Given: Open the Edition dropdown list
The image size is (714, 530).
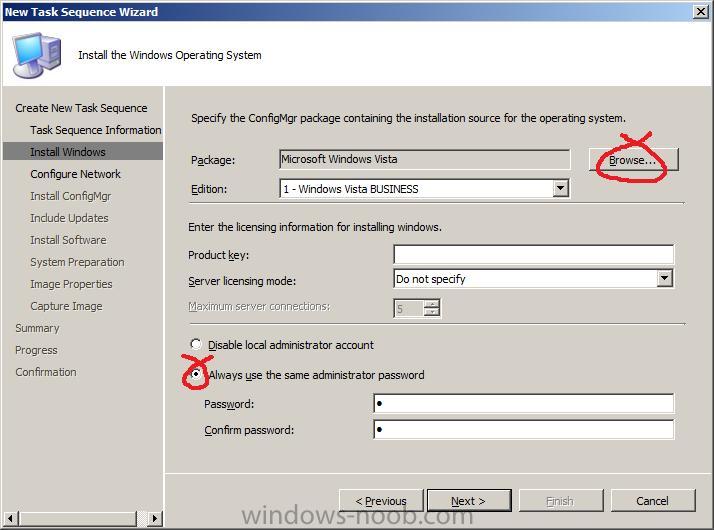Looking at the screenshot, I should (561, 188).
